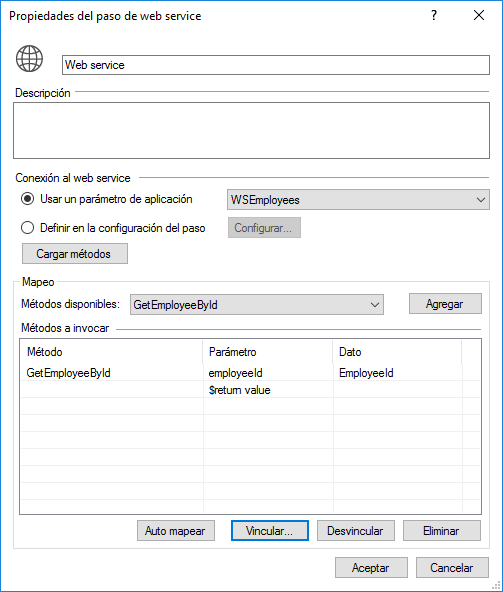503x592 pixels.
Task: Select 'Usar un parámetro de aplicación' radio button
Action: (x=28, y=199)
